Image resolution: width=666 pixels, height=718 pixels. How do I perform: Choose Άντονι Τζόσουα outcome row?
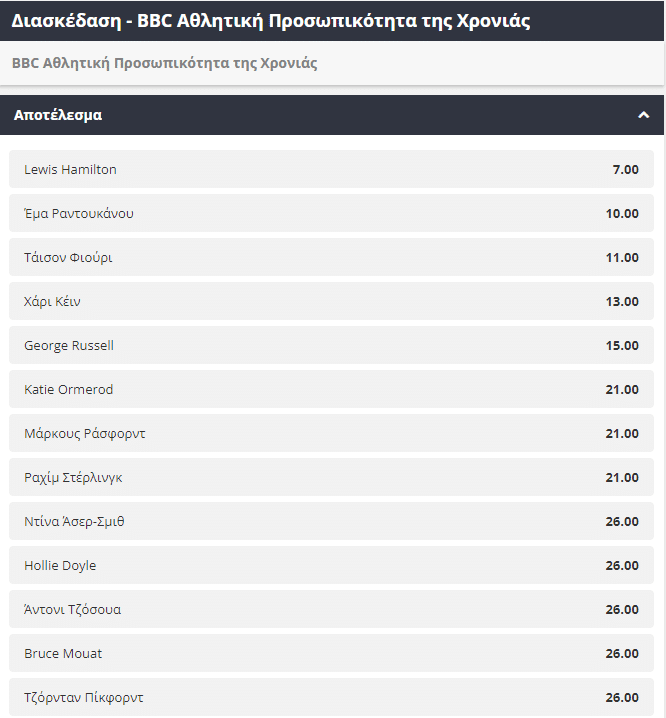point(331,610)
